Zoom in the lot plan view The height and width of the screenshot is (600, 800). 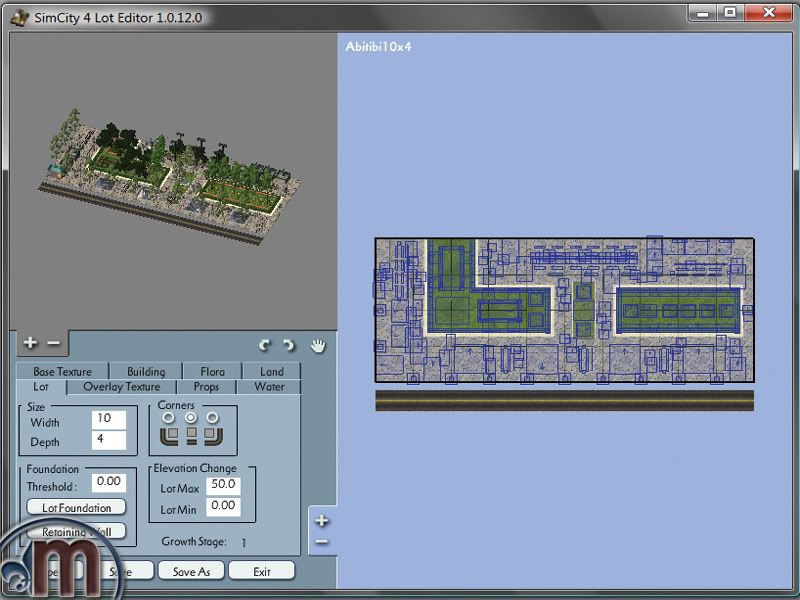[x=322, y=521]
